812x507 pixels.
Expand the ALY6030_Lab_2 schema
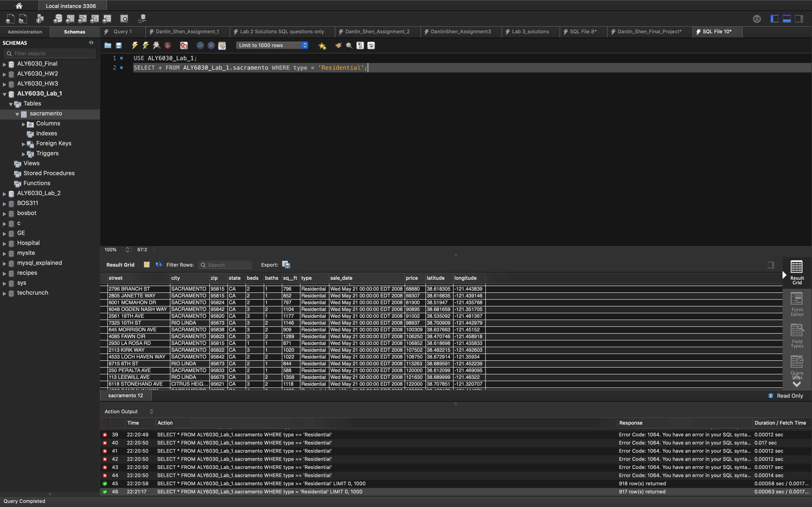point(5,194)
